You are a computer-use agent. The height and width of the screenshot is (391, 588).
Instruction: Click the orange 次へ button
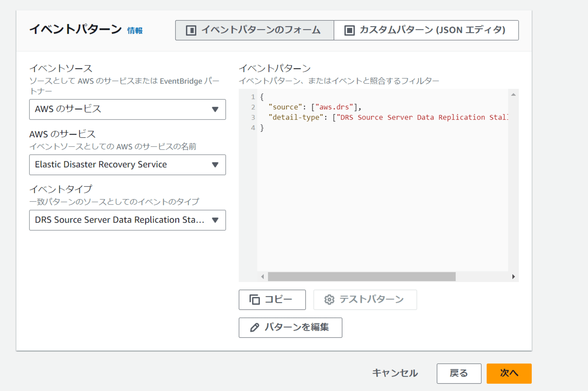(x=509, y=373)
